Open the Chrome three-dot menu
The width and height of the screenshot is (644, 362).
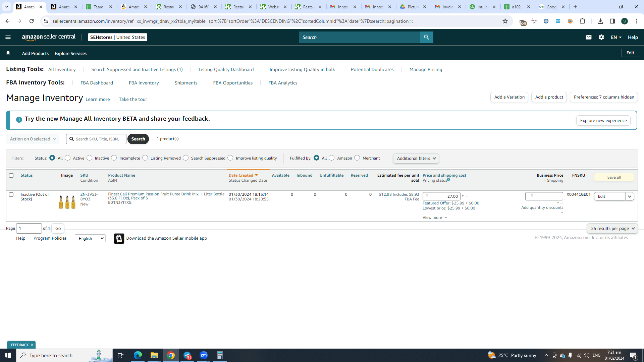637,21
